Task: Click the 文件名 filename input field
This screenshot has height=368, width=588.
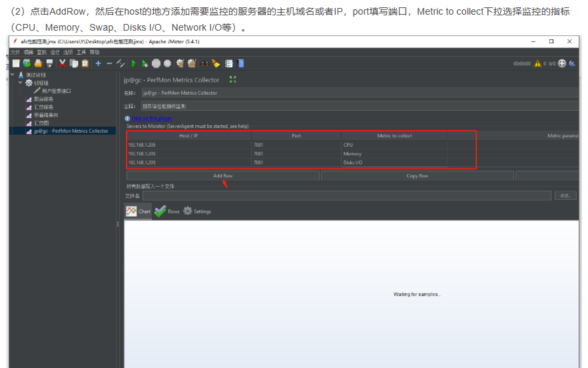Action: [x=346, y=195]
